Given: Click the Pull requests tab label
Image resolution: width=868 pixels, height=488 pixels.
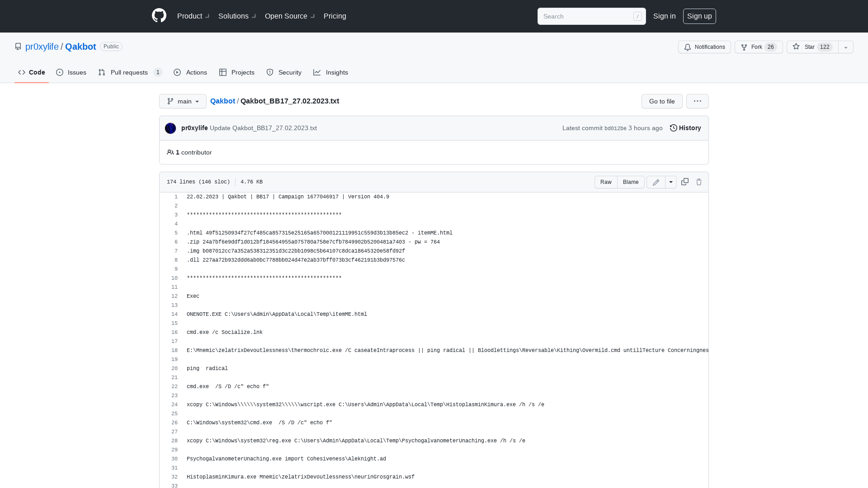Looking at the screenshot, I should coord(129,72).
